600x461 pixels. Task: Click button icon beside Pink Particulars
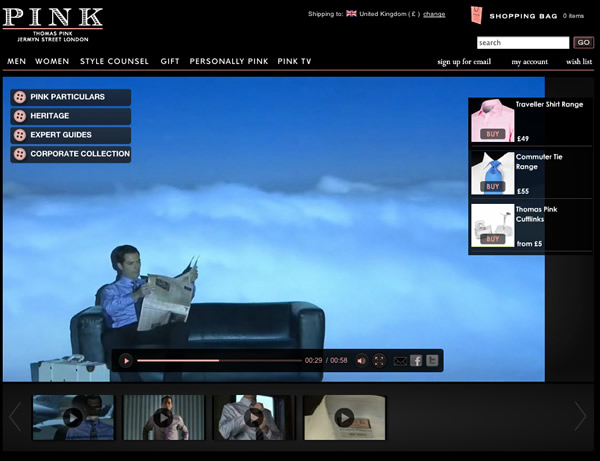pos(20,97)
